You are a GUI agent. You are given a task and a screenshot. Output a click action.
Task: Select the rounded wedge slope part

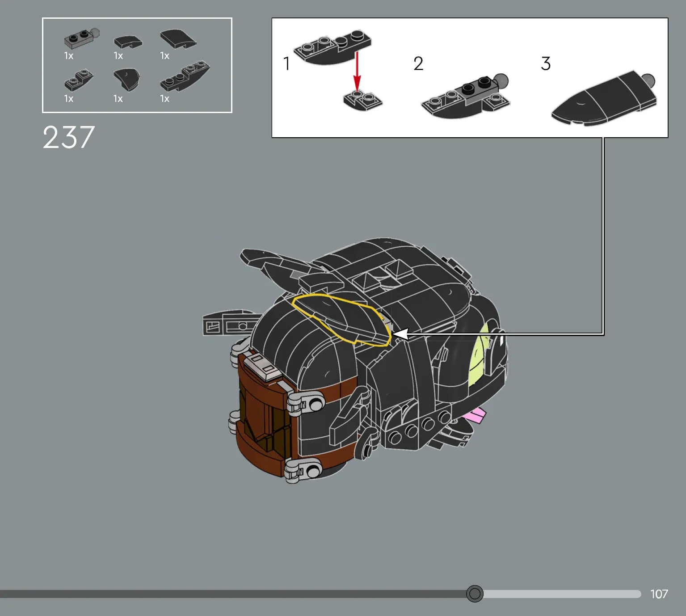click(127, 80)
